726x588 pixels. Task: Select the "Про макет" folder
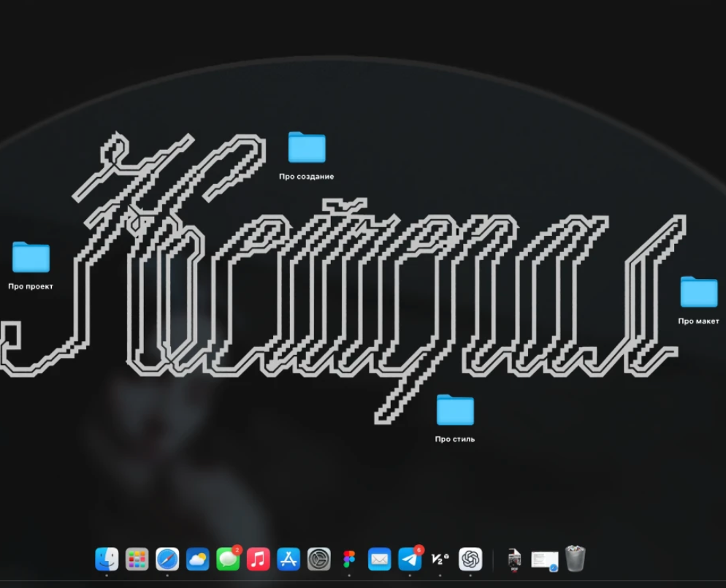click(698, 292)
